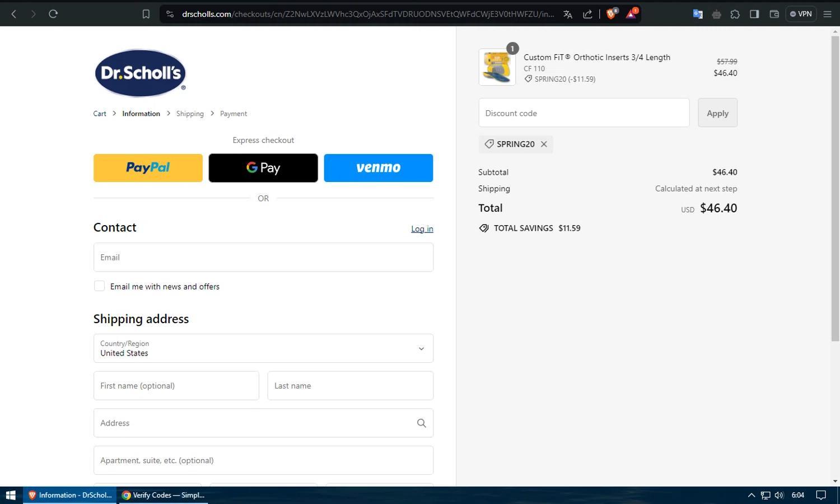
Task: Share this page via the share icon
Action: click(587, 14)
